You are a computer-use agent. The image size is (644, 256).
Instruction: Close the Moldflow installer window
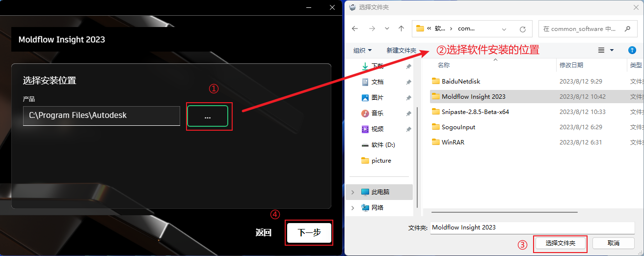[x=332, y=7]
